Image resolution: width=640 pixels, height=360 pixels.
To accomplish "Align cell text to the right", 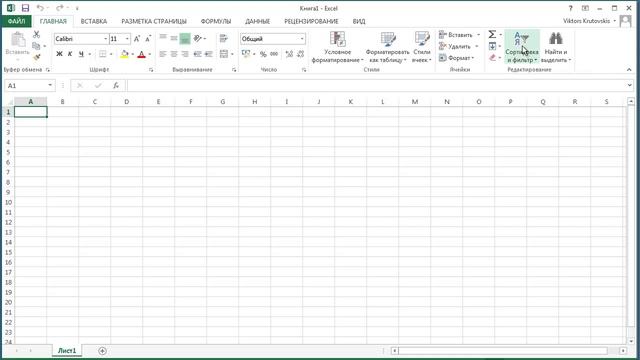I will click(x=185, y=54).
